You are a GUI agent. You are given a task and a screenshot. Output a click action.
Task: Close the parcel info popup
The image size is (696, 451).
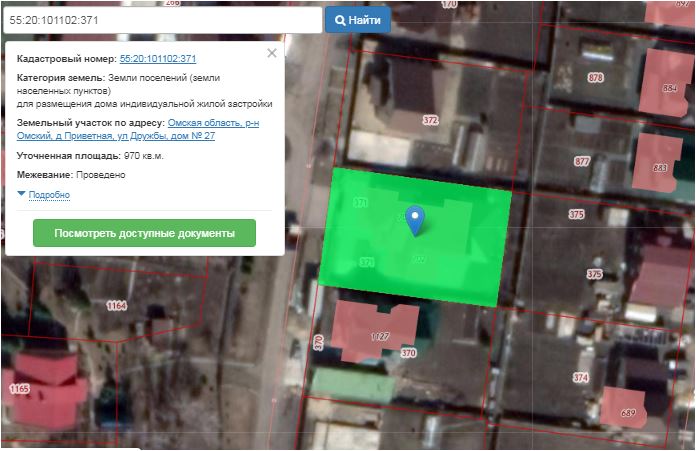coord(271,54)
